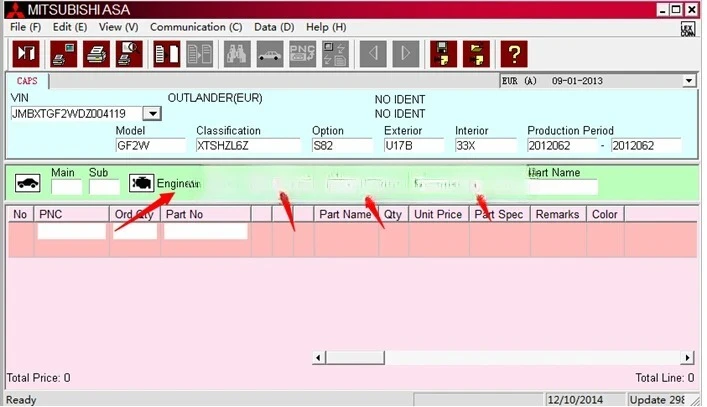707x407 pixels.
Task: Click the 12/10/2014 status bar date
Action: pos(575,400)
